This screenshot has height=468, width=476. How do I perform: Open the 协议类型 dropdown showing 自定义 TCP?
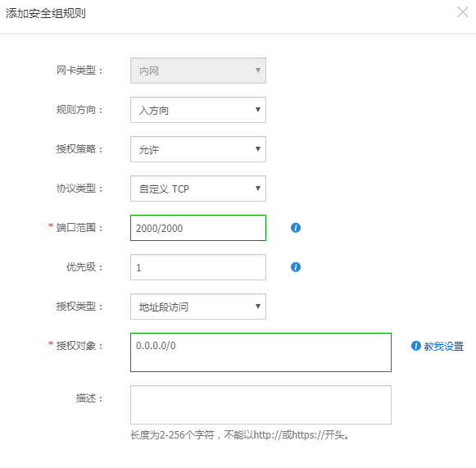click(198, 189)
